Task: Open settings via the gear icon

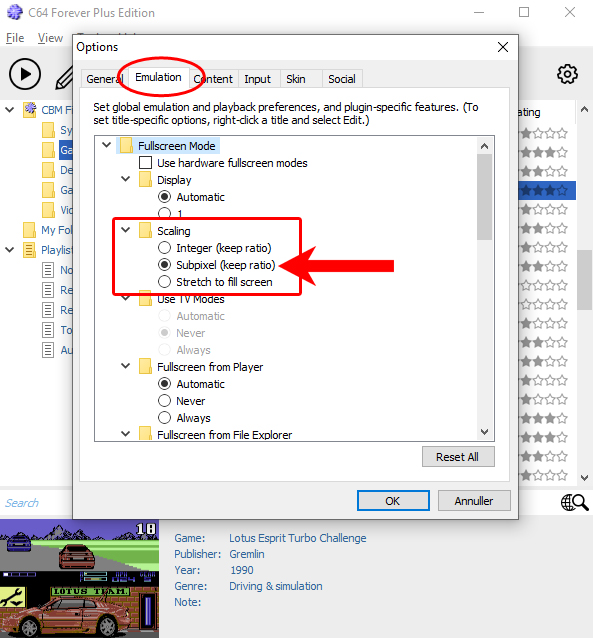Action: pyautogui.click(x=567, y=74)
